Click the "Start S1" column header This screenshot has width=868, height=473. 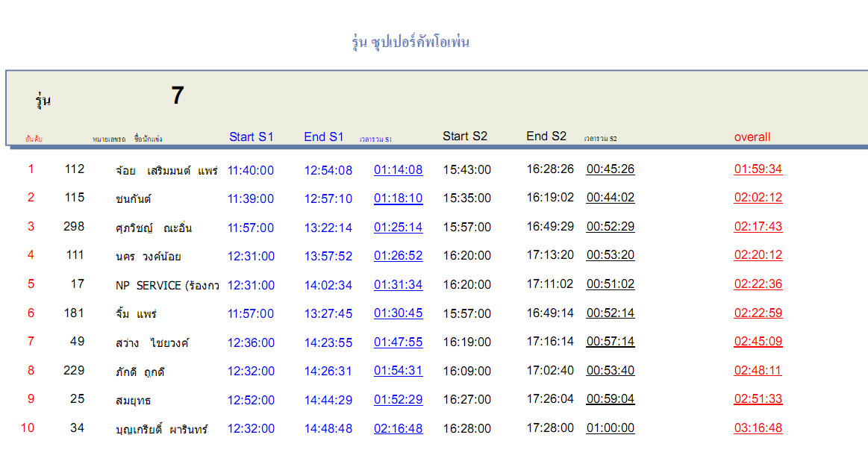251,137
